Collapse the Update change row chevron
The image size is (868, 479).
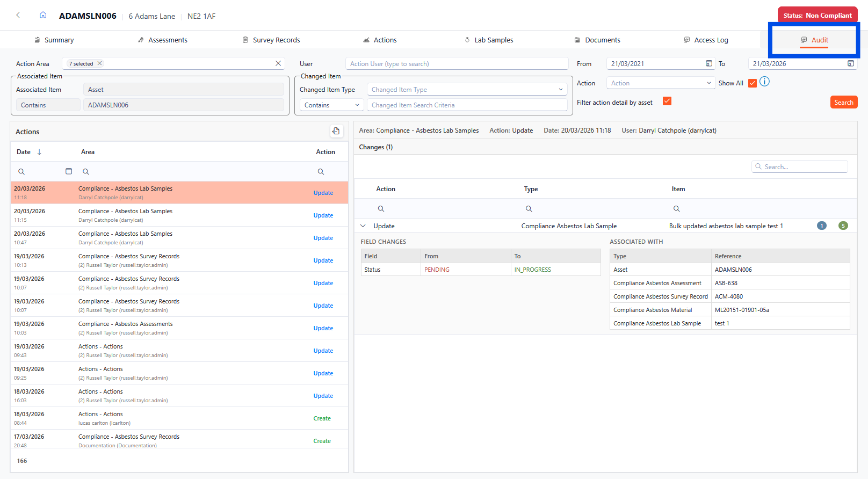click(363, 226)
